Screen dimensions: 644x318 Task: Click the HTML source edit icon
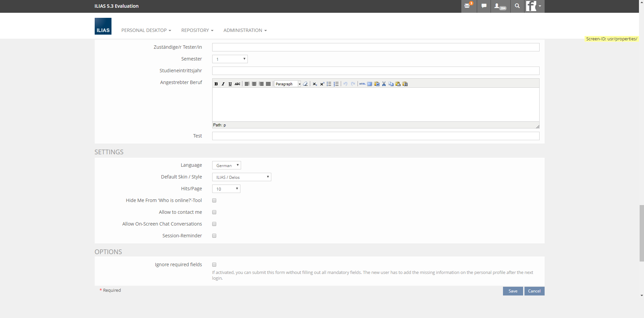point(362,84)
